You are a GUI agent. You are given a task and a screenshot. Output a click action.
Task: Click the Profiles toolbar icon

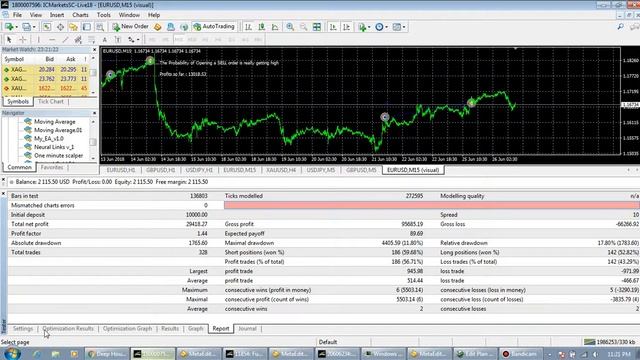pyautogui.click(x=26, y=27)
